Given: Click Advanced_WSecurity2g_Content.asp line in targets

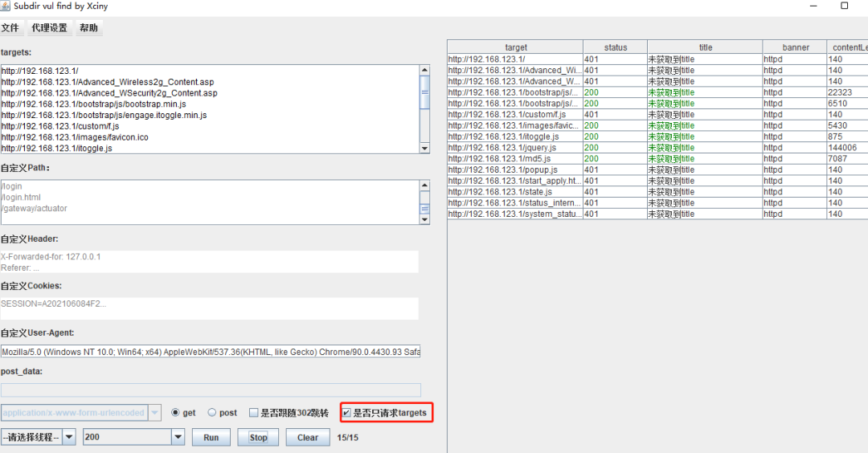Looking at the screenshot, I should [x=109, y=93].
